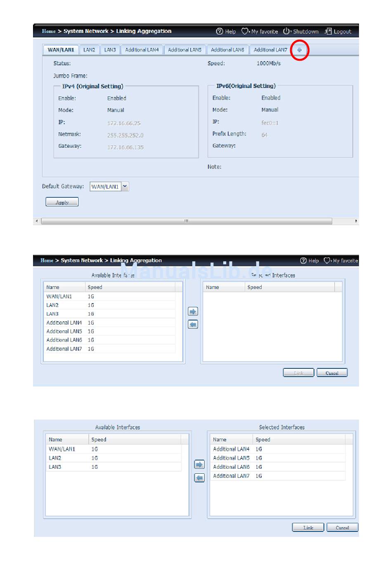Click the Shutdown power icon
The height and width of the screenshot is (586, 392).
pyautogui.click(x=286, y=31)
